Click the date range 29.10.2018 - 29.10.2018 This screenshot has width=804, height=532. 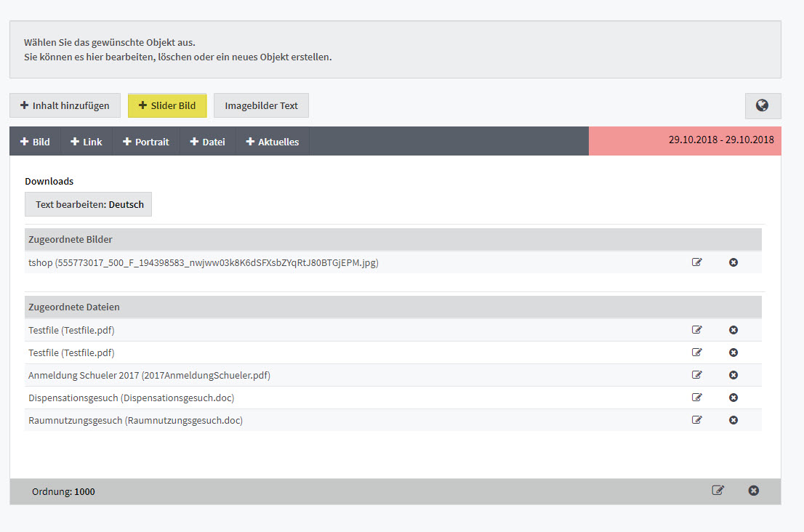pos(721,140)
